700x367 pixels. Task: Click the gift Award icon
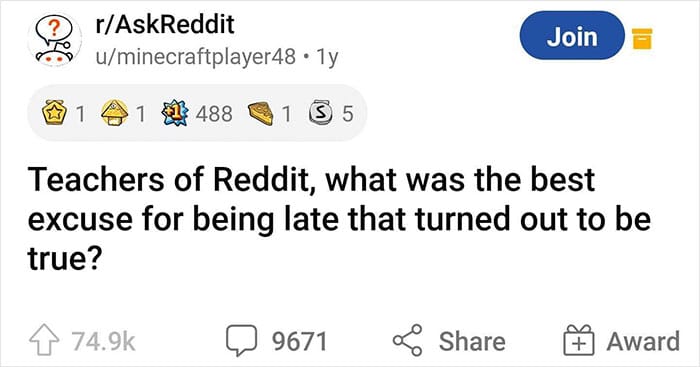[x=579, y=340]
